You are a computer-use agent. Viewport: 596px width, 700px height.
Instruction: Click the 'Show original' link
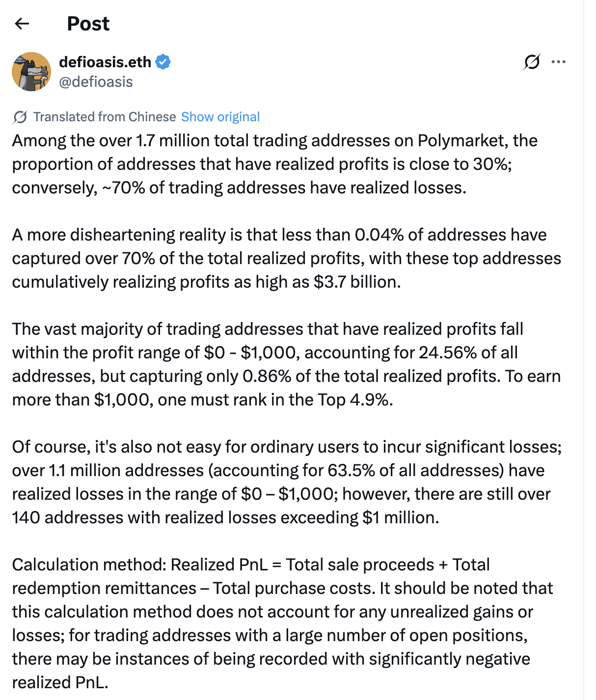pos(220,117)
